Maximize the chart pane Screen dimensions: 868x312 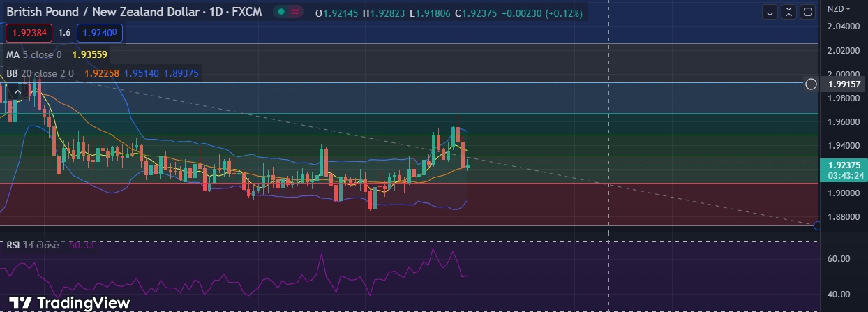pyautogui.click(x=808, y=12)
